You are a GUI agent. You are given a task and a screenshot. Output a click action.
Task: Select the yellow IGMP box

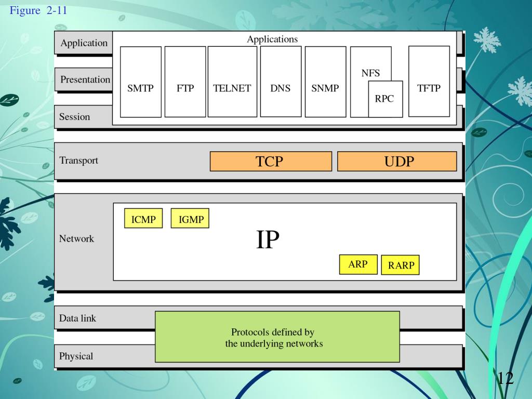pos(190,218)
